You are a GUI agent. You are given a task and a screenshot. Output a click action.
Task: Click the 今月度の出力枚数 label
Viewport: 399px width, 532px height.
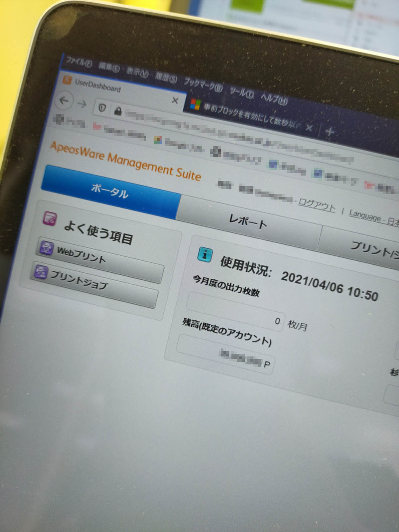tap(226, 286)
